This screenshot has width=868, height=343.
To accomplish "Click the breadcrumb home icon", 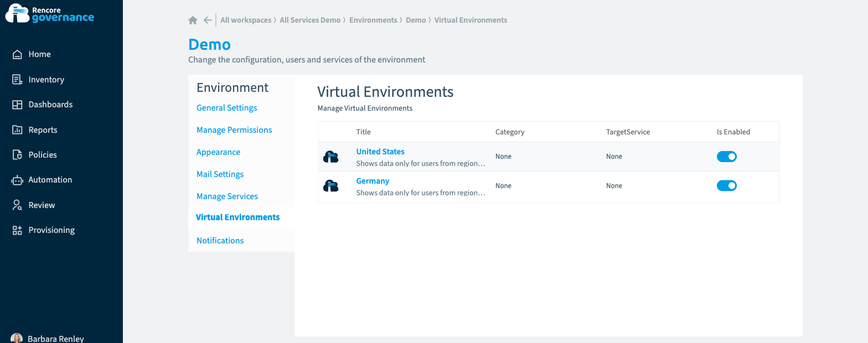I will pos(193,20).
